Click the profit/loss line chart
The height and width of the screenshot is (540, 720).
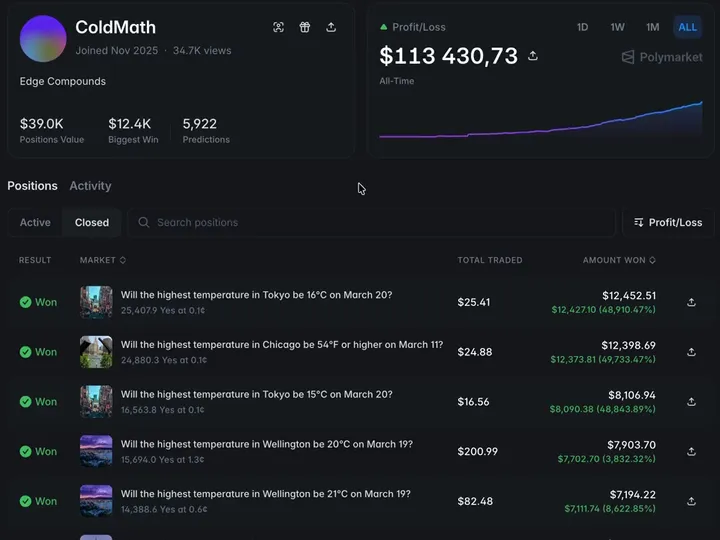click(x=541, y=120)
